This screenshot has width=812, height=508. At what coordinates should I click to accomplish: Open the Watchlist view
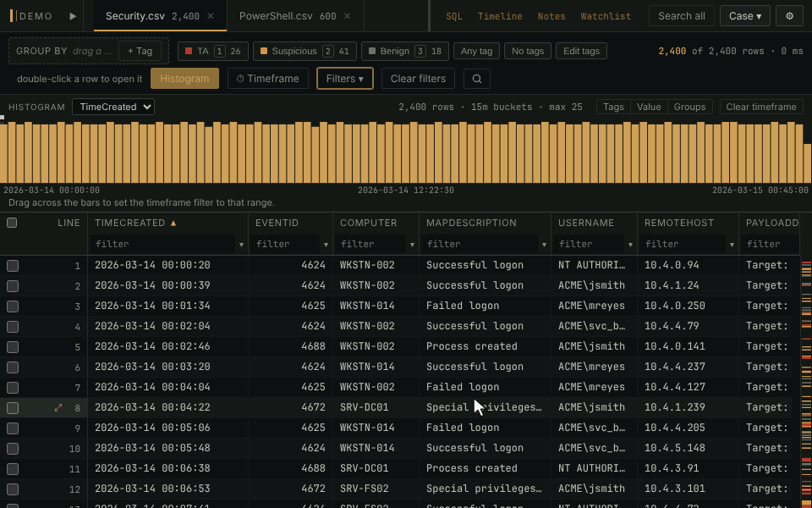point(606,16)
